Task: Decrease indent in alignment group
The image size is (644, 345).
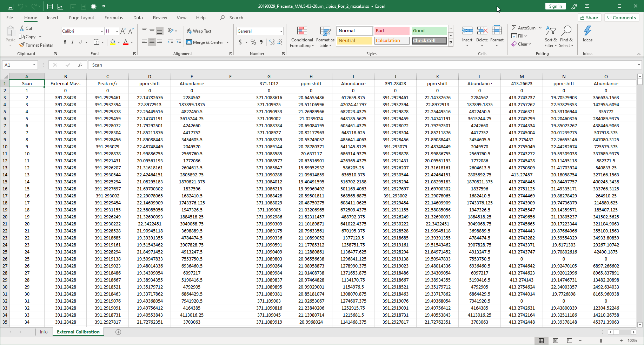Action: (x=171, y=42)
